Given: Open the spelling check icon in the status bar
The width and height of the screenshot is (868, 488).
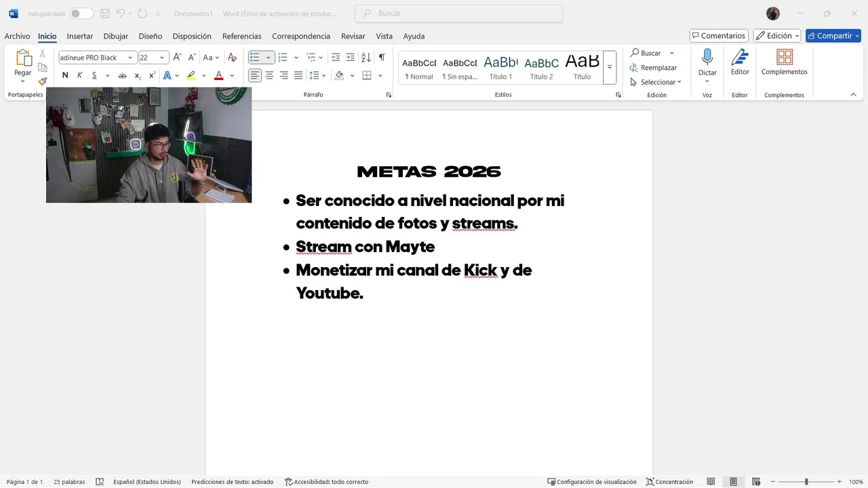Looking at the screenshot, I should pyautogui.click(x=100, y=482).
